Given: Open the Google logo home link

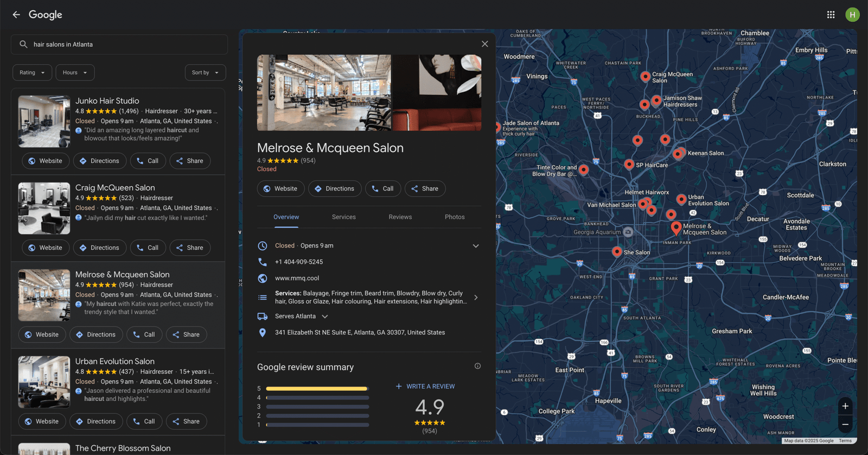Looking at the screenshot, I should 46,15.
